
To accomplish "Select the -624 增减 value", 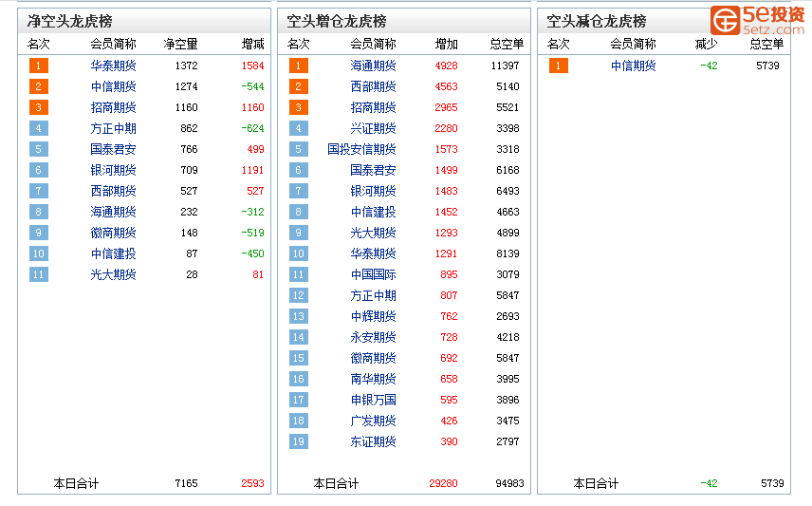I will pyautogui.click(x=252, y=128).
